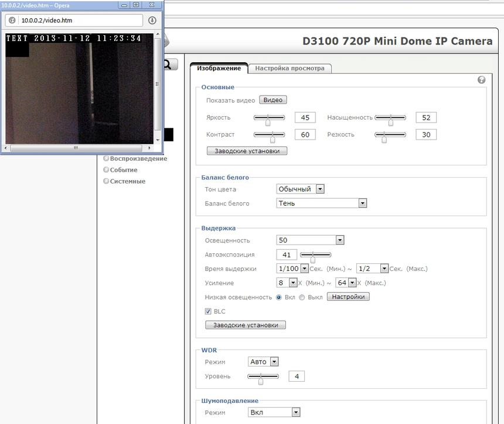Image resolution: width=504 pixels, height=424 pixels.
Task: Switch to the Настройка просмотра tab
Action: click(x=290, y=68)
